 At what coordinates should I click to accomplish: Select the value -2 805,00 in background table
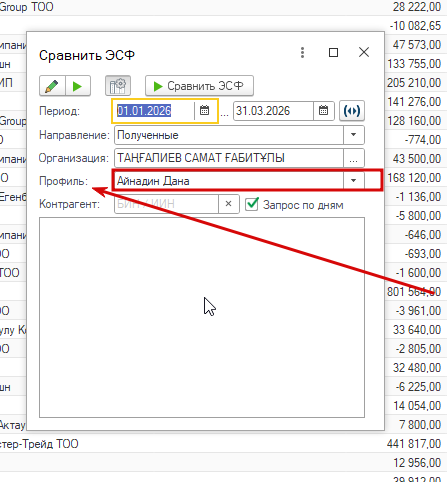point(418,349)
